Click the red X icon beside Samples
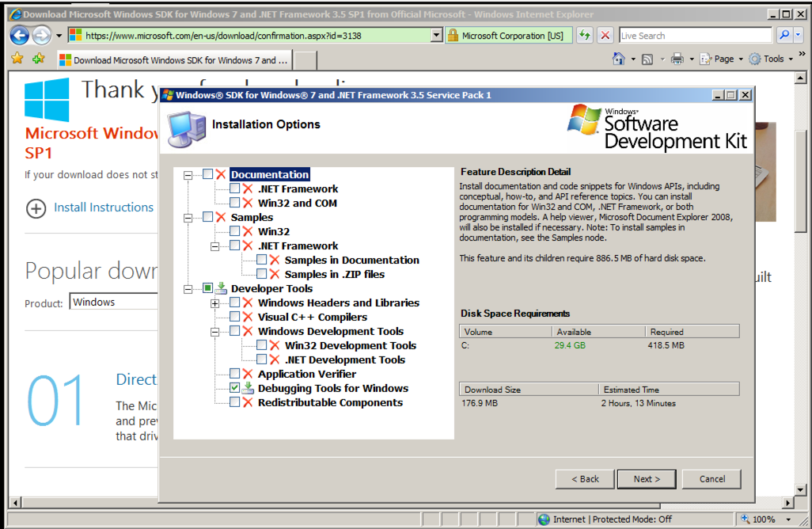 pyautogui.click(x=221, y=217)
